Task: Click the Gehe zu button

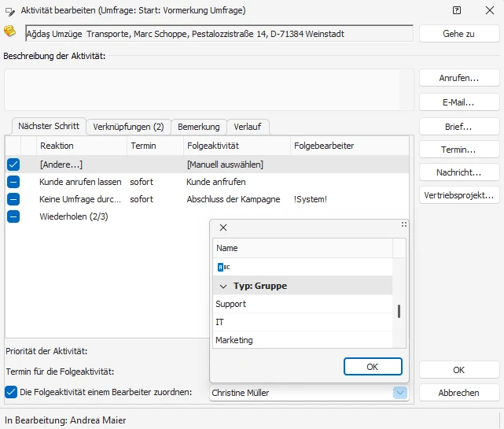Action: click(459, 34)
